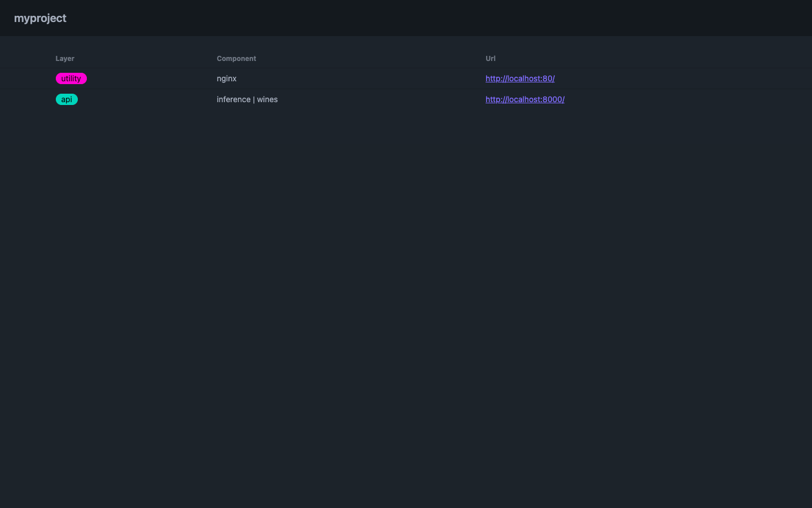This screenshot has width=812, height=508.
Task: Sort by the Component column header
Action: [x=236, y=58]
